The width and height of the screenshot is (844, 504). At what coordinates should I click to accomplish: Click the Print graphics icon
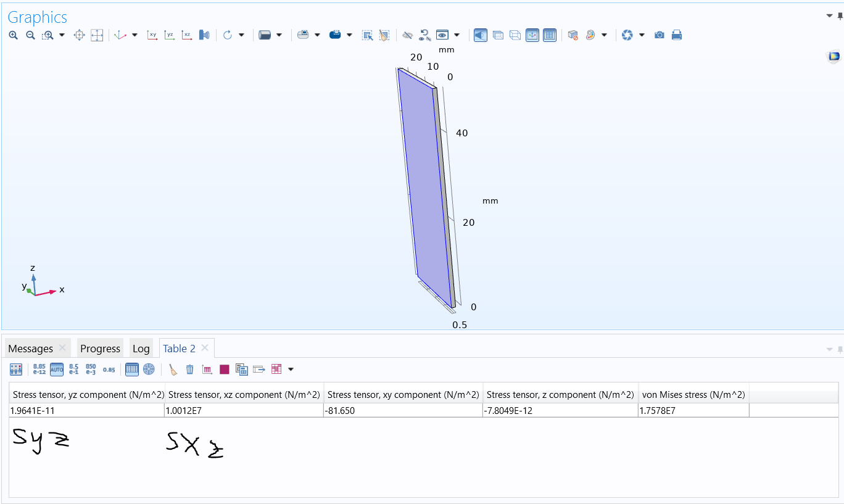pyautogui.click(x=677, y=35)
